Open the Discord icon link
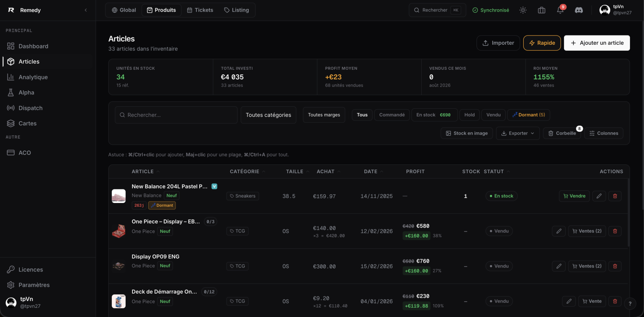644x317 pixels. point(579,10)
